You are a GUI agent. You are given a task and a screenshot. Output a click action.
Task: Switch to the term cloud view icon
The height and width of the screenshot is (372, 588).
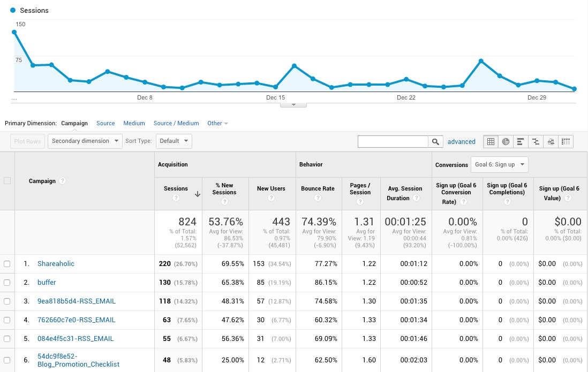(551, 141)
